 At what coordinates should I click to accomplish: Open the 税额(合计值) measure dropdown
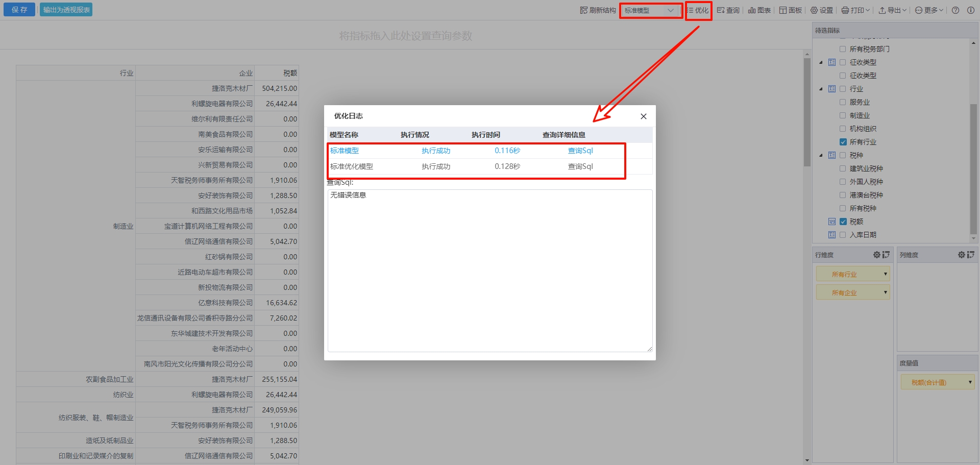coord(970,382)
